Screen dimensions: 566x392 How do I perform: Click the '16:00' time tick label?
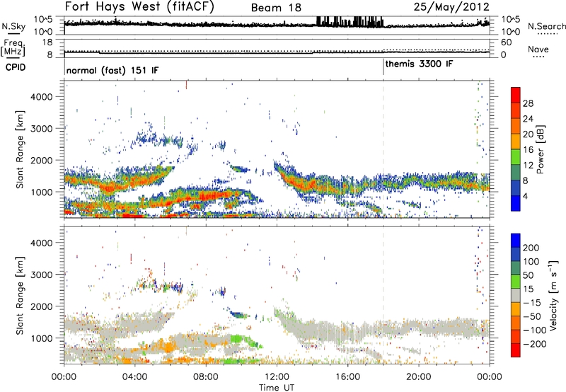click(347, 377)
